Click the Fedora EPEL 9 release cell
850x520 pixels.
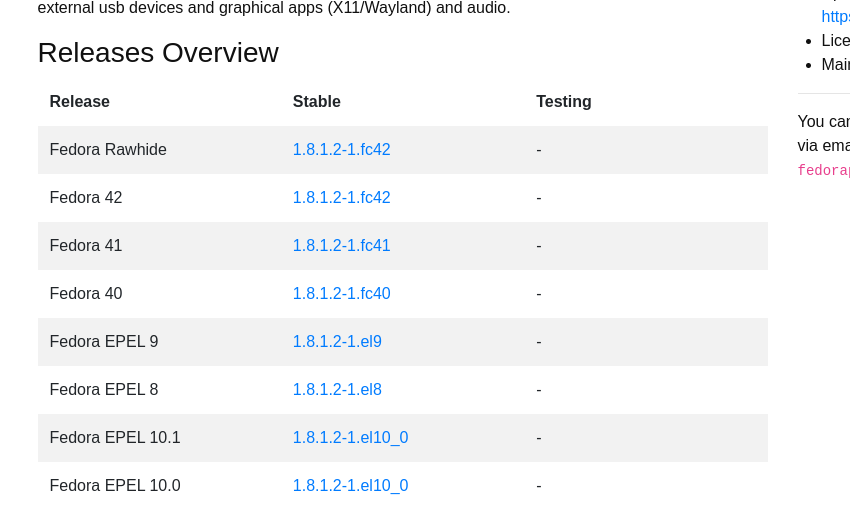pyautogui.click(x=104, y=342)
